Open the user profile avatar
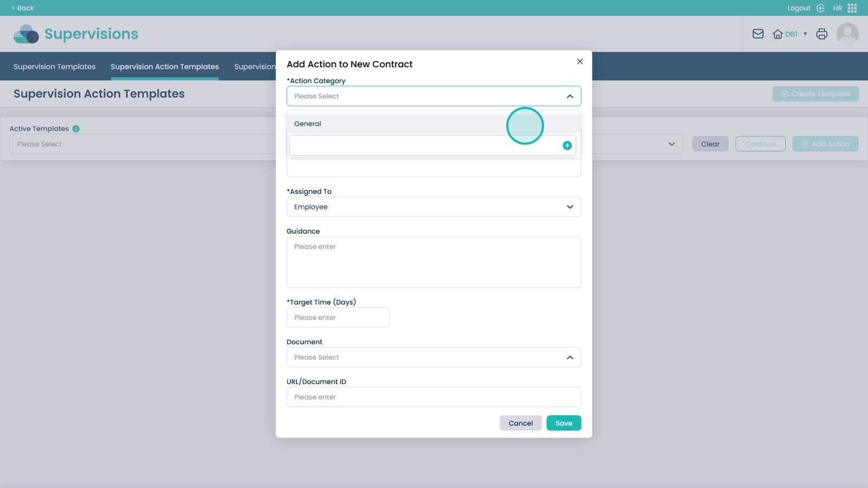 (847, 34)
